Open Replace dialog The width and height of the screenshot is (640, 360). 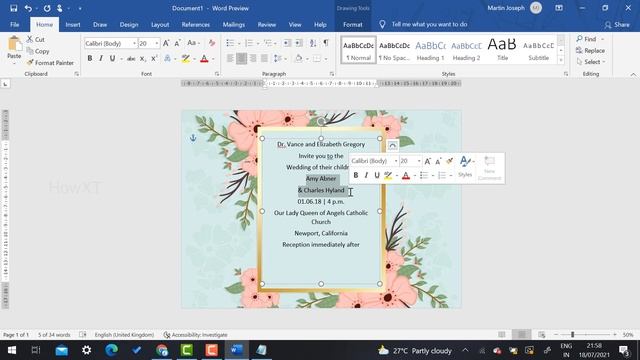click(x=590, y=51)
